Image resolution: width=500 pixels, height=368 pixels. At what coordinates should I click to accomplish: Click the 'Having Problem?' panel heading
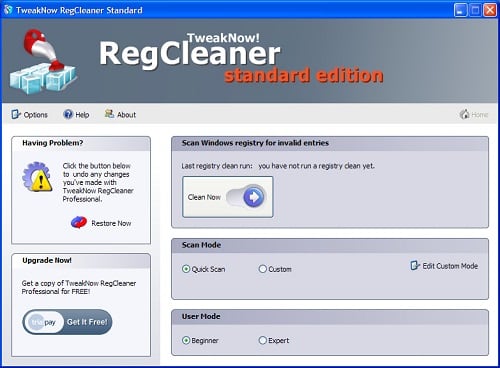coord(53,143)
